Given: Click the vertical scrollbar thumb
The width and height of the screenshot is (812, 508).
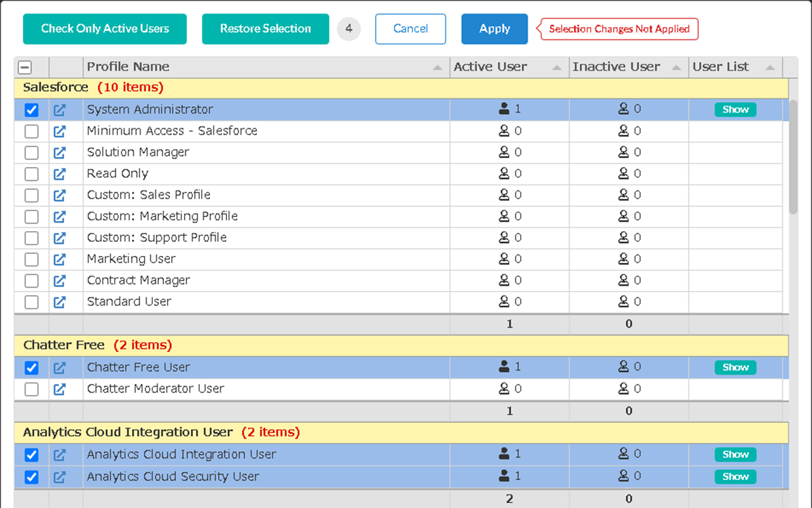Looking at the screenshot, I should tap(793, 157).
